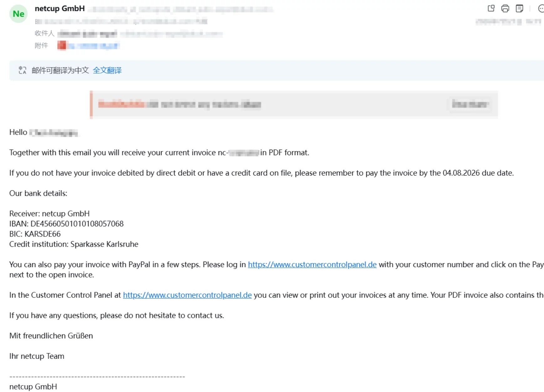The width and height of the screenshot is (544, 392).
Task: Open the customercontrolpanel.de link after "Customer Control Panel at"
Action: (x=187, y=295)
